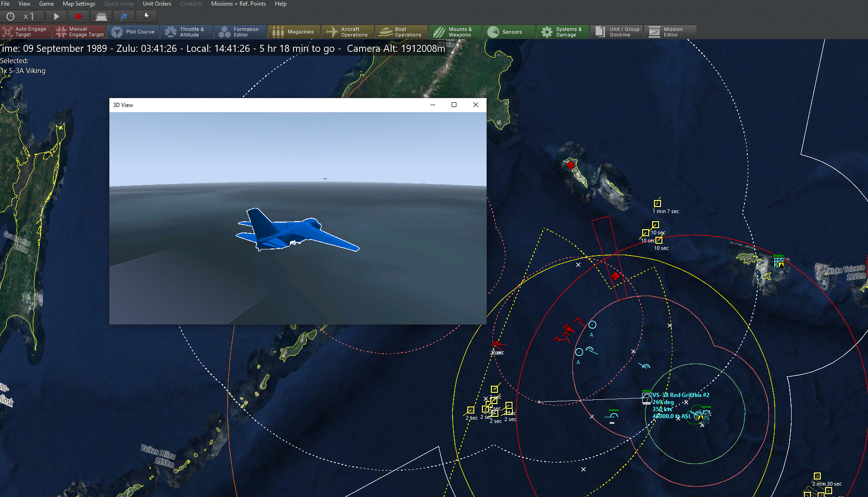Open the Unit Orders menu

pyautogui.click(x=157, y=4)
